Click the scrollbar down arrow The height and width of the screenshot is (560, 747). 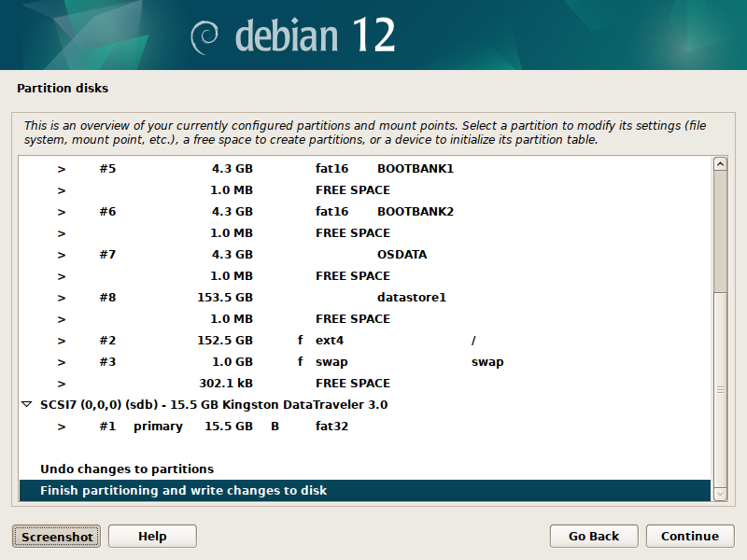tap(720, 495)
